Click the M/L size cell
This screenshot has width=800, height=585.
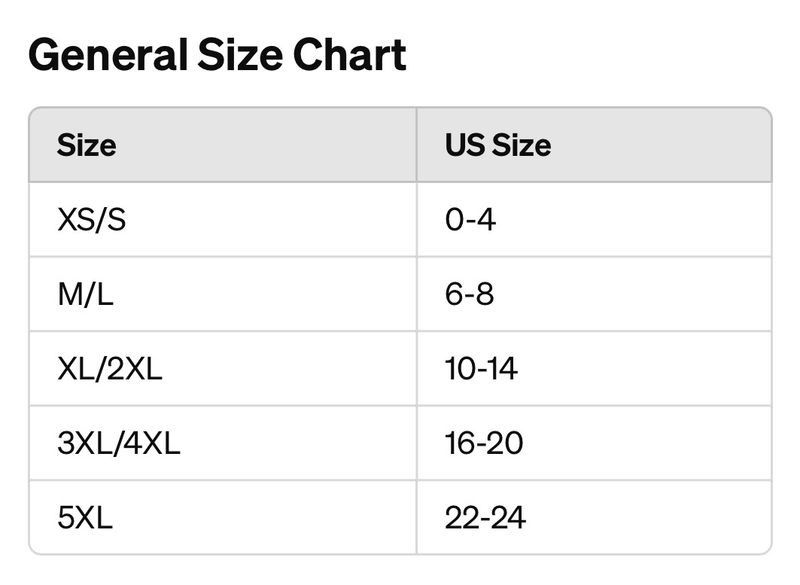85,294
